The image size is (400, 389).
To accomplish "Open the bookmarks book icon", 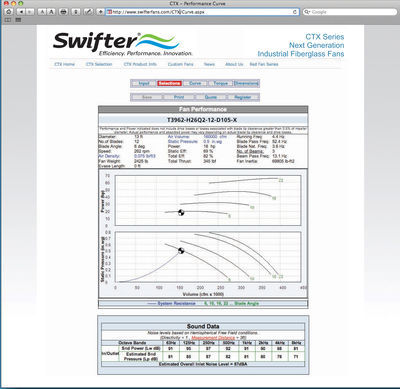I will 8,20.
